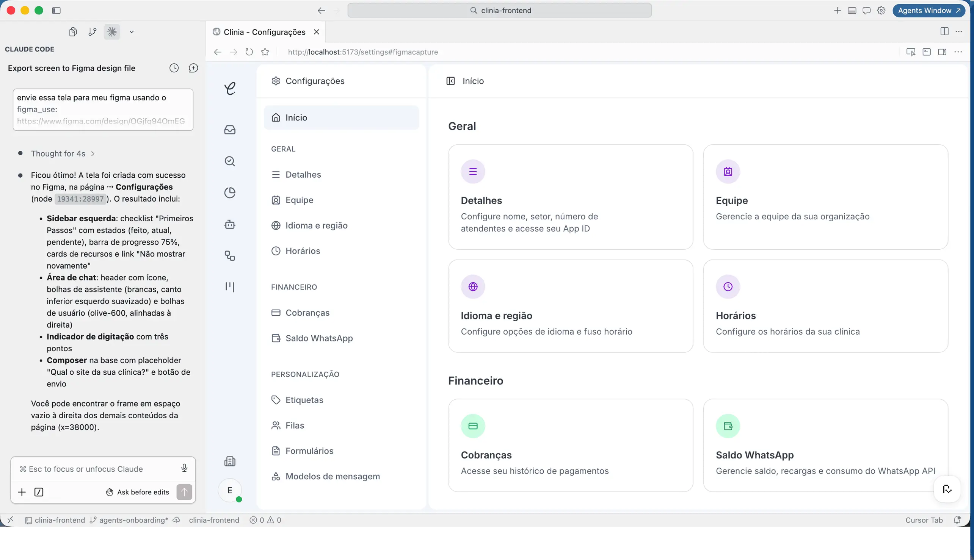Bookmark the page with star icon
This screenshot has width=974, height=560.
pyautogui.click(x=265, y=52)
